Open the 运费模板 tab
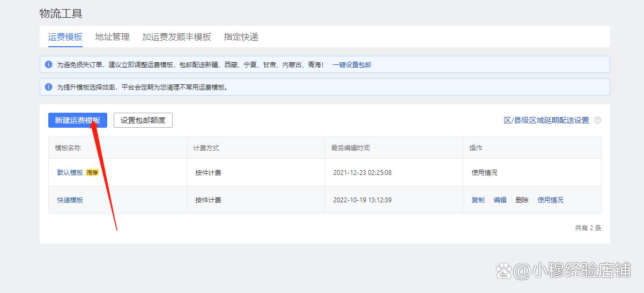The image size is (644, 293). 65,37
